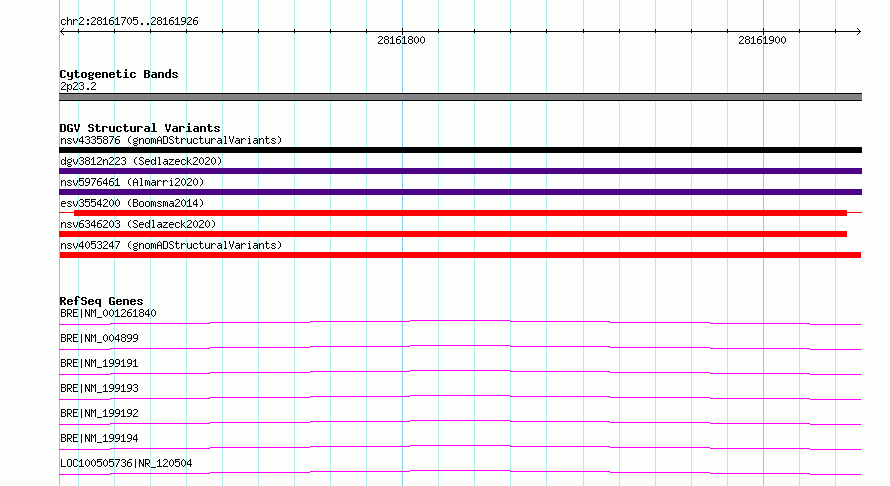This screenshot has width=890, height=486.
Task: Click the purple dgv3812n223 variant bar
Action: (460, 171)
